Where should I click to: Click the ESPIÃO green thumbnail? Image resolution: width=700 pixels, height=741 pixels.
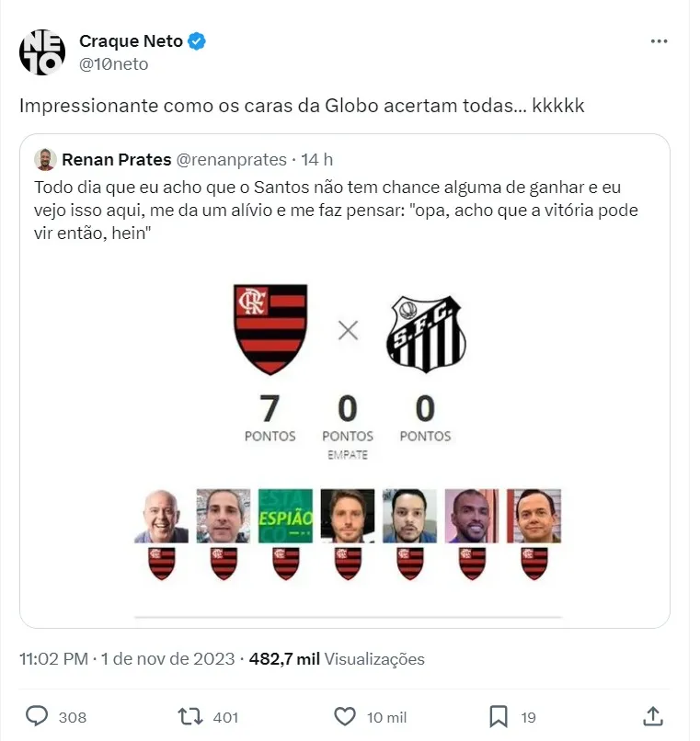tap(285, 515)
